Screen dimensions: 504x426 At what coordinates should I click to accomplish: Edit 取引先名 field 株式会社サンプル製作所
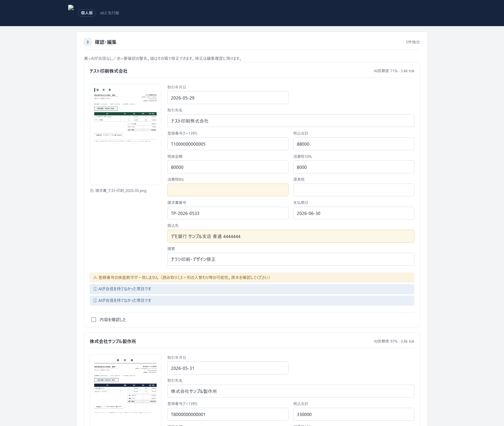[291, 391]
